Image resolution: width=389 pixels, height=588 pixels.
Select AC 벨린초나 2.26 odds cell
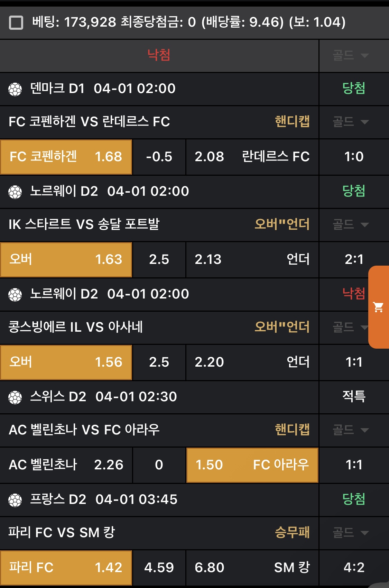pos(66,465)
